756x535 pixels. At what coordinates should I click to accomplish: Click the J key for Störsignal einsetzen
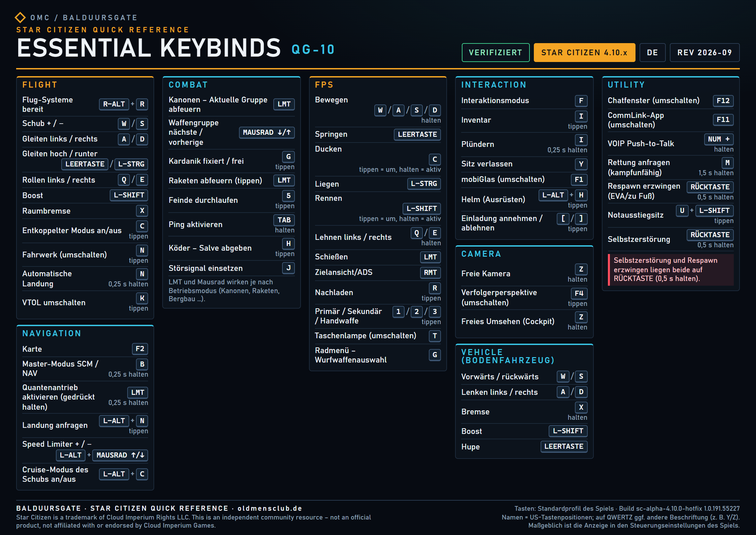click(288, 268)
